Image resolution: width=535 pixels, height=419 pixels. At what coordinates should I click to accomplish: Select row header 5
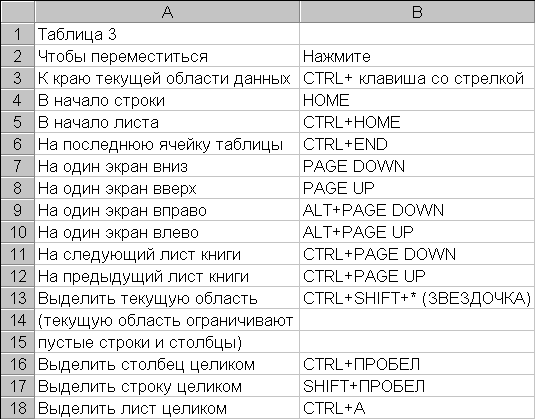18,122
